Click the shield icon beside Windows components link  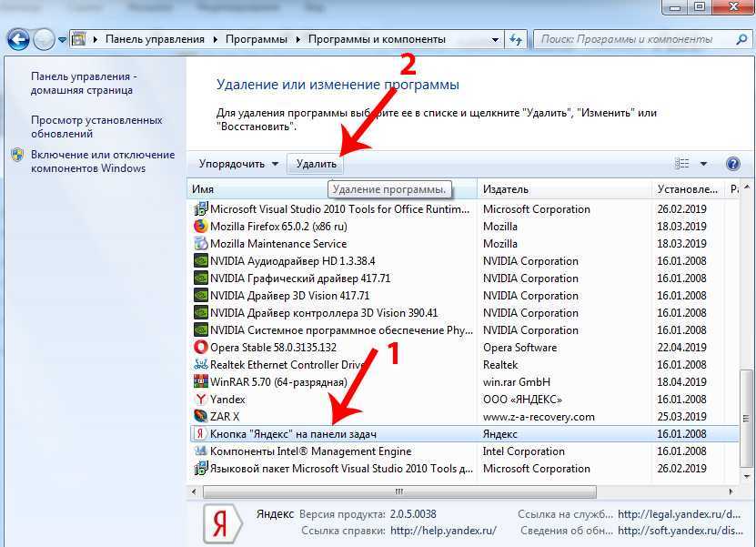(x=18, y=155)
